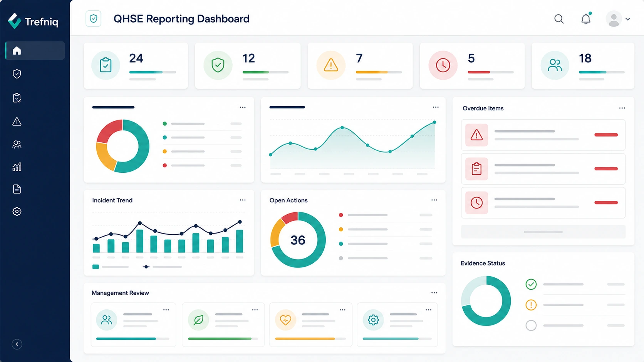The width and height of the screenshot is (644, 362).
Task: Open search with the magnifier icon
Action: tap(559, 19)
